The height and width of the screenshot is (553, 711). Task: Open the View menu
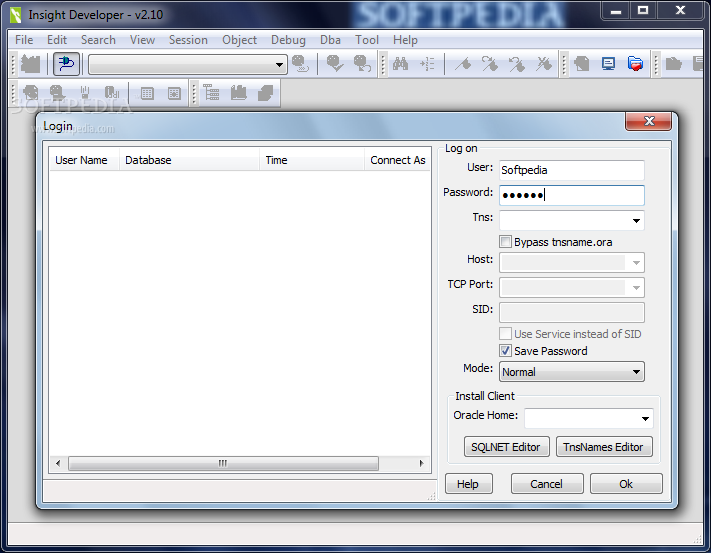142,40
